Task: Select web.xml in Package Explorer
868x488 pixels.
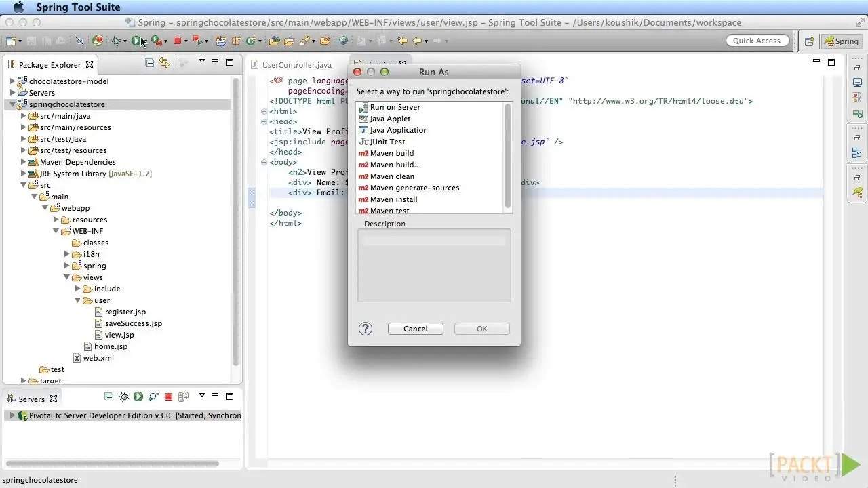Action: 98,358
